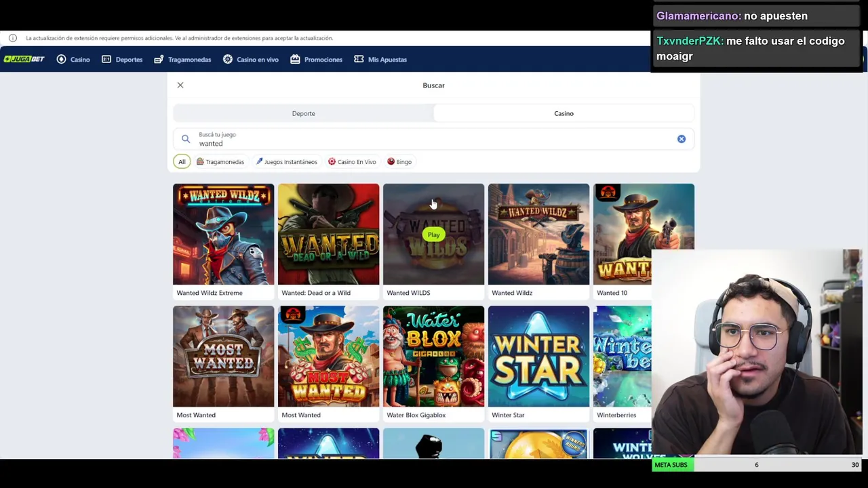Select the Casino search tab
This screenshot has height=488, width=868.
tap(564, 113)
